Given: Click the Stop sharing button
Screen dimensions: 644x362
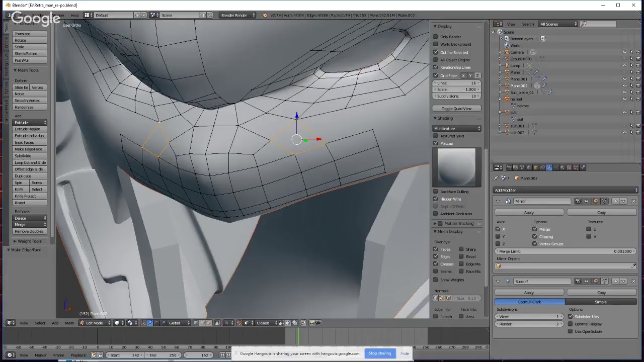Looking at the screenshot, I should 380,353.
